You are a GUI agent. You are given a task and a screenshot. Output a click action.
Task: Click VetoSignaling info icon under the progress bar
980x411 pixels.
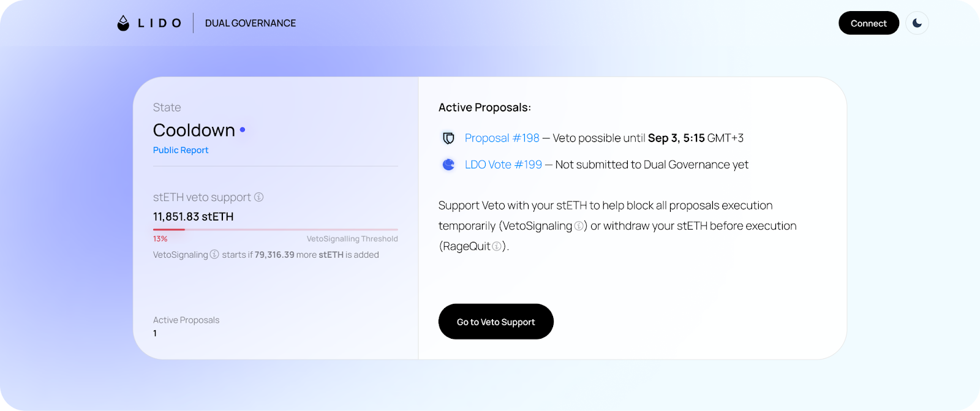click(214, 254)
